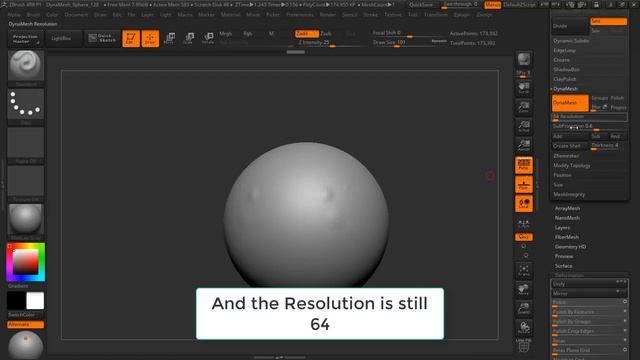Viewport: 640px width, 360px height.
Task: Click the Alternate button
Action: click(25, 324)
